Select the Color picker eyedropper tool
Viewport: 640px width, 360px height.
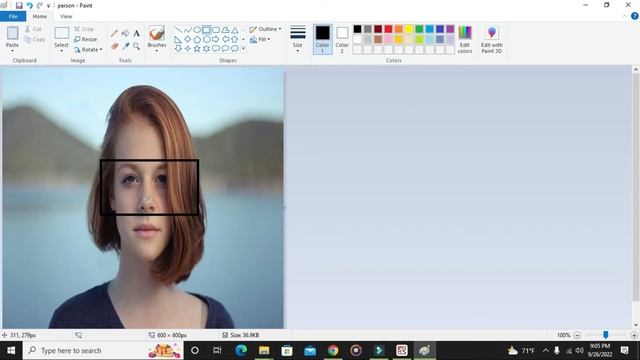click(126, 46)
